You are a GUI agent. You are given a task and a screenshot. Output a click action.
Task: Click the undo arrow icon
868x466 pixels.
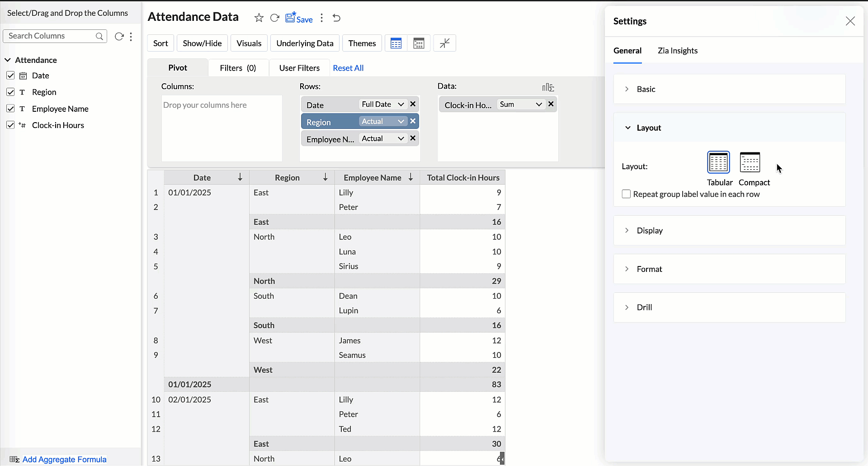point(336,18)
